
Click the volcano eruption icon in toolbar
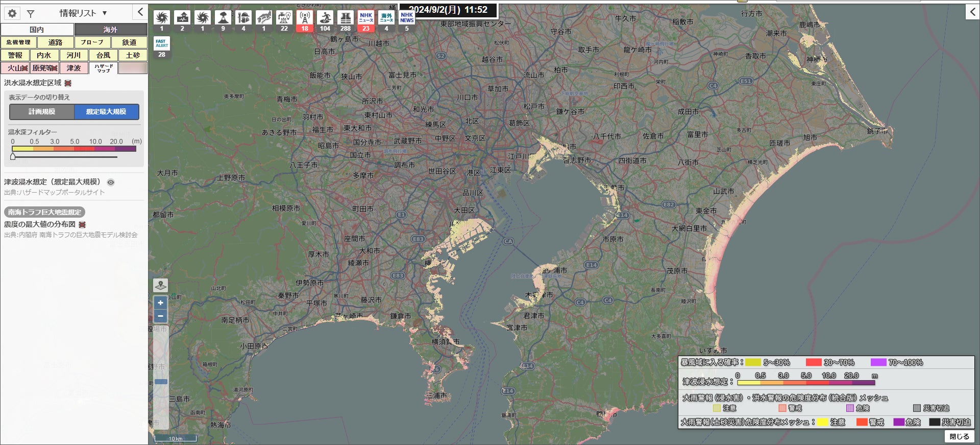(x=223, y=18)
